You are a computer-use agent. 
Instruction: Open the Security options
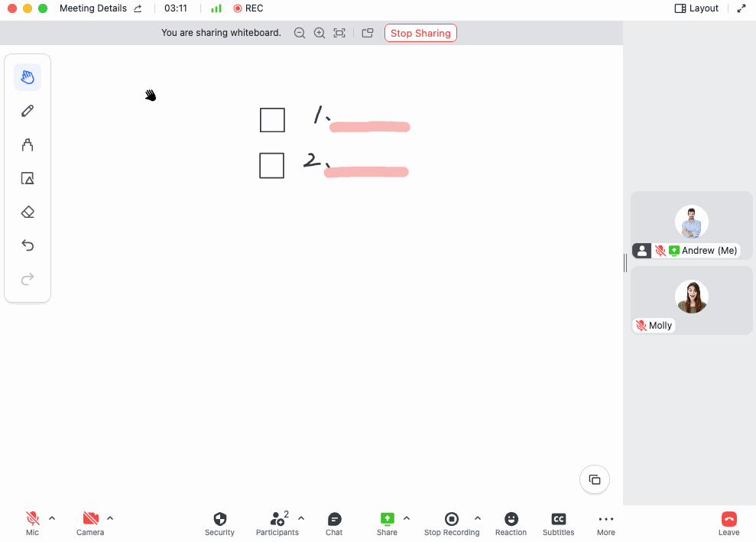[219, 523]
